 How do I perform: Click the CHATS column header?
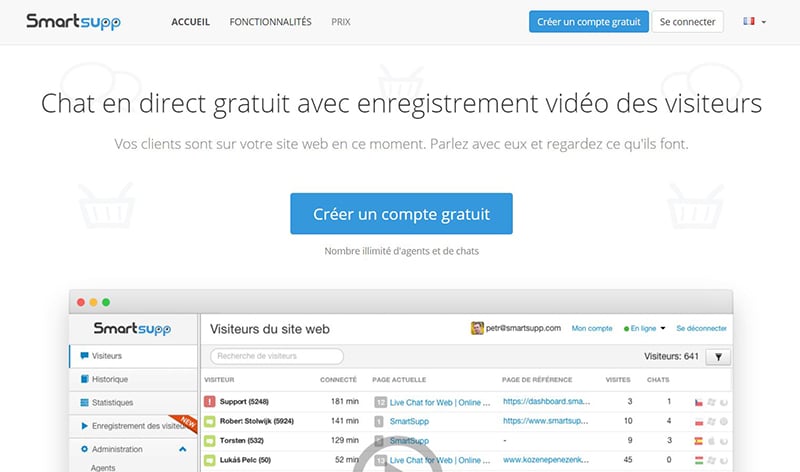coord(658,380)
